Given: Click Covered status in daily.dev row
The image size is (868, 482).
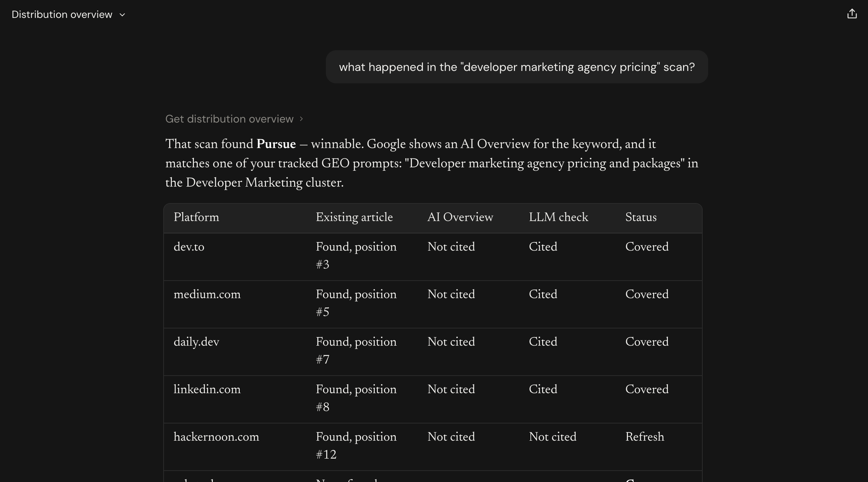Looking at the screenshot, I should 647,342.
